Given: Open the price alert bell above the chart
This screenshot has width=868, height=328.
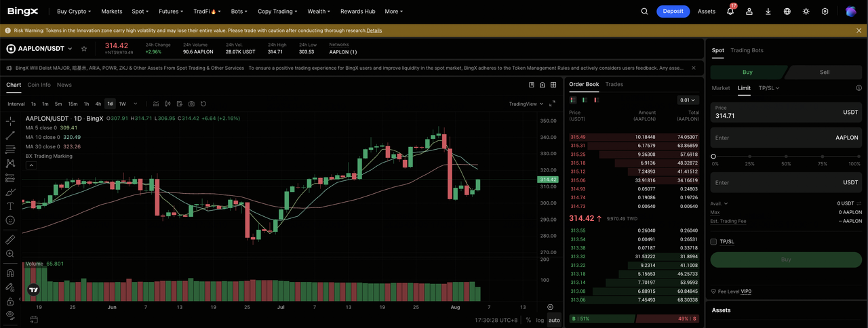Looking at the screenshot, I should tap(542, 85).
